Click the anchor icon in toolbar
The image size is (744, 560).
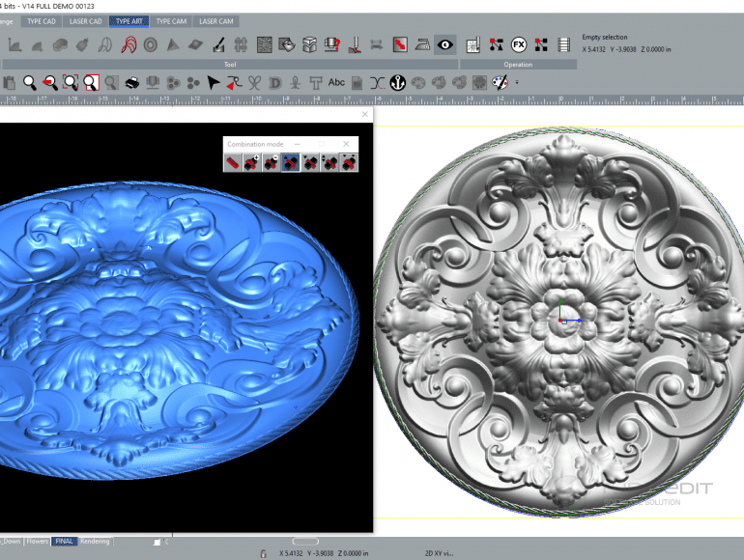pyautogui.click(x=396, y=83)
